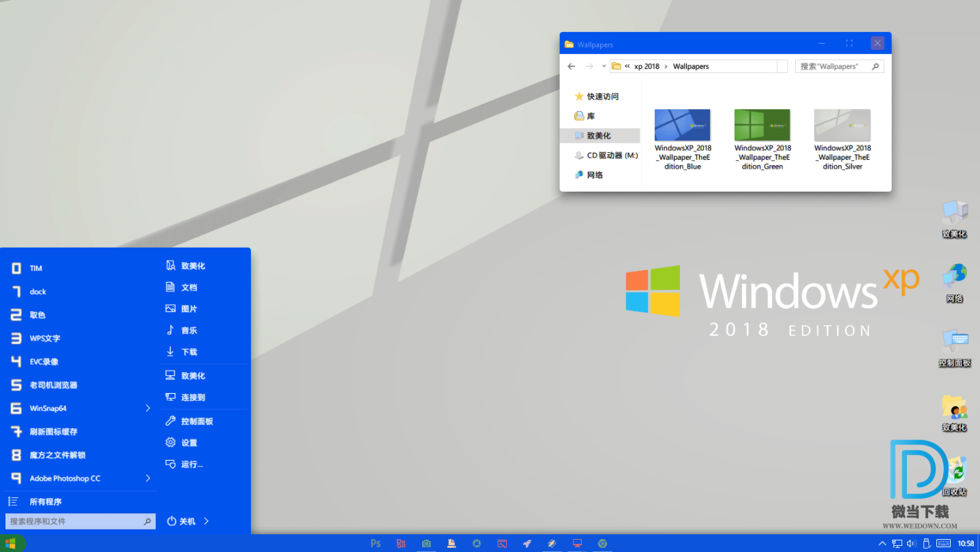Expand the WinSnap64 submenu arrow
Screen dimensions: 980x552
(148, 408)
